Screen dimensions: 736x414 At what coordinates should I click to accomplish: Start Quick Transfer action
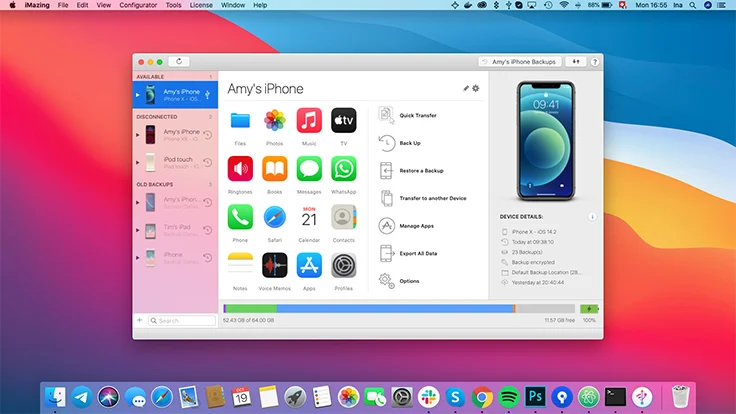click(x=417, y=115)
